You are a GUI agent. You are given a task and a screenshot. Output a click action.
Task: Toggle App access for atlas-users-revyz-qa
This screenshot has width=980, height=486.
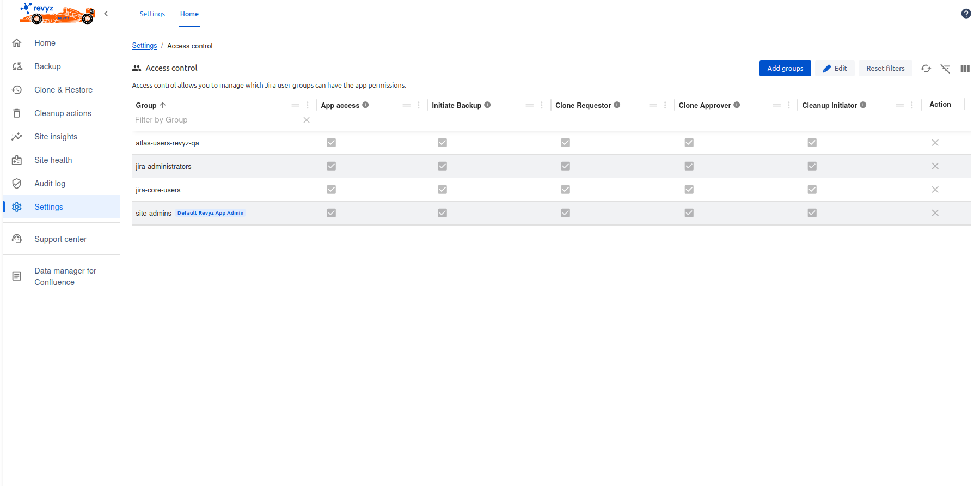tap(331, 143)
